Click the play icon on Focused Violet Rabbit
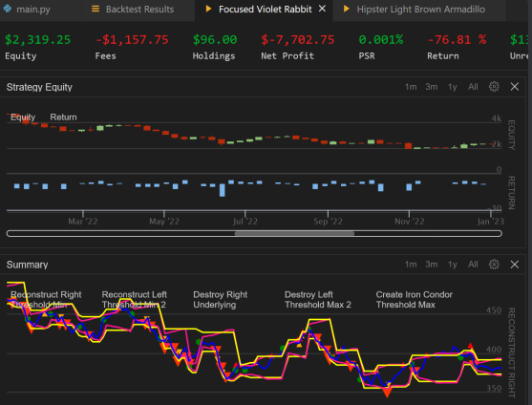Image resolution: width=532 pixels, height=405 pixels. click(x=208, y=9)
